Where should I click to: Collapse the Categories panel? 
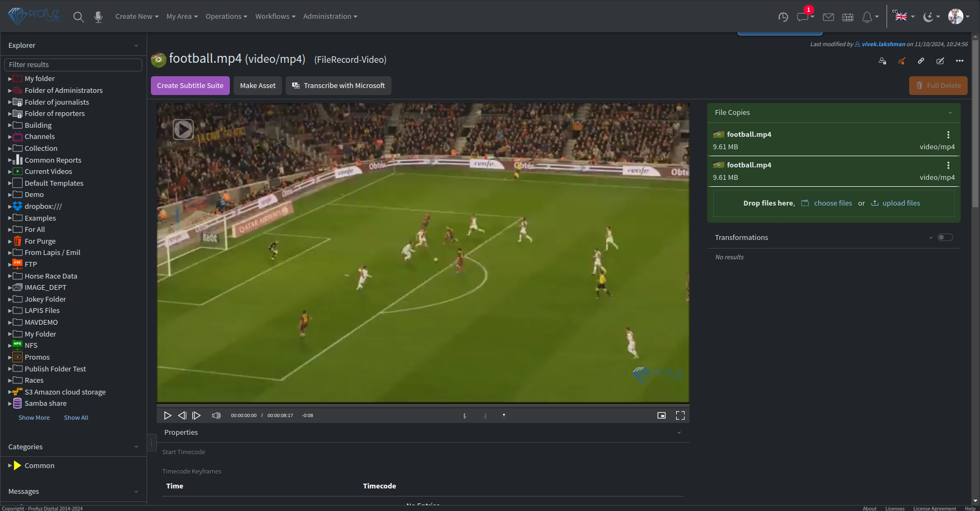[136, 447]
